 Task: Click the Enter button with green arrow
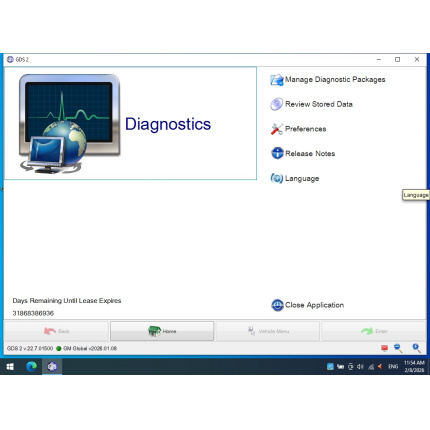click(374, 331)
